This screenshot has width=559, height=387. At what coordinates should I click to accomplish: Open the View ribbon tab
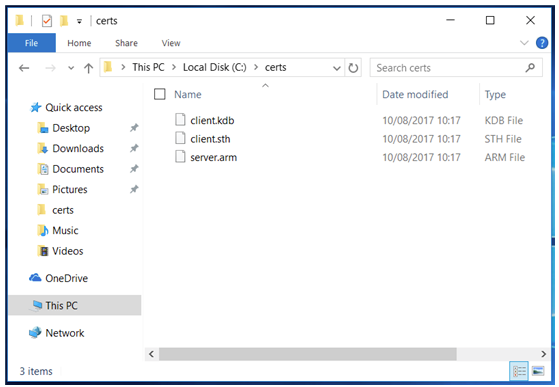(171, 43)
